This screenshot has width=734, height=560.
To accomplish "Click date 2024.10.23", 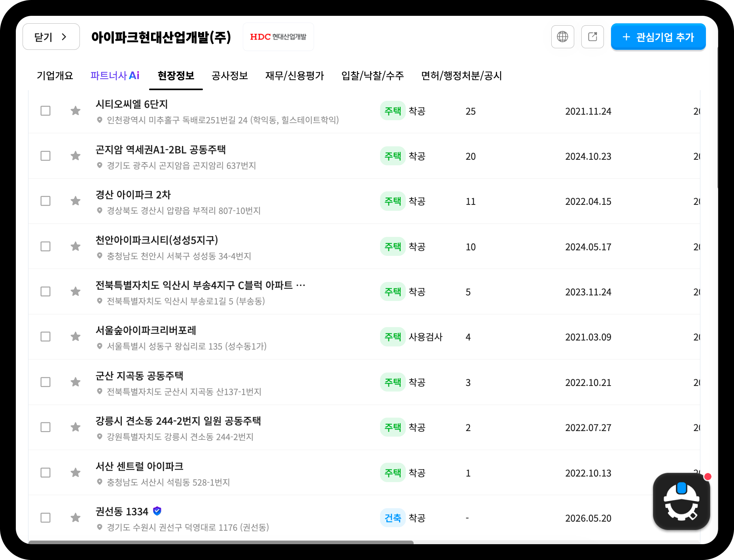I will (x=588, y=156).
